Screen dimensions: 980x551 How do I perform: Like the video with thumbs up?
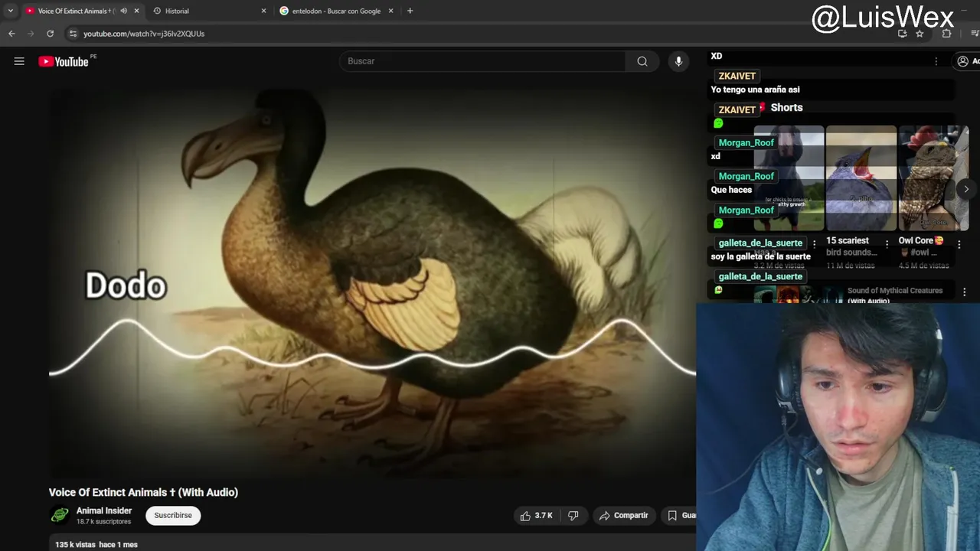tap(536, 516)
